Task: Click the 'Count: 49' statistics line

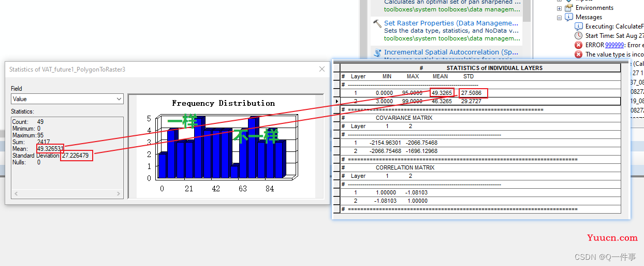Action: pos(28,122)
